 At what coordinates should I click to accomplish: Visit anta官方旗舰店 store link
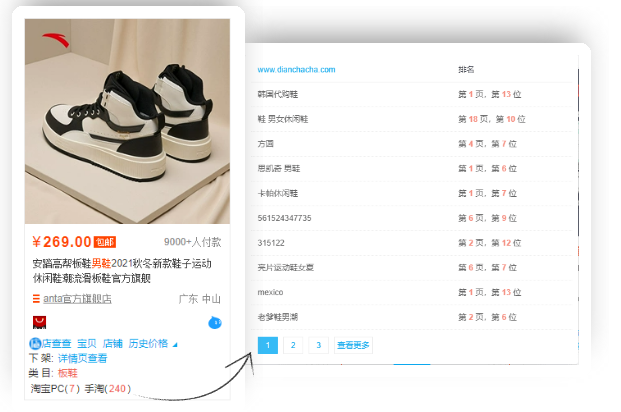click(77, 298)
